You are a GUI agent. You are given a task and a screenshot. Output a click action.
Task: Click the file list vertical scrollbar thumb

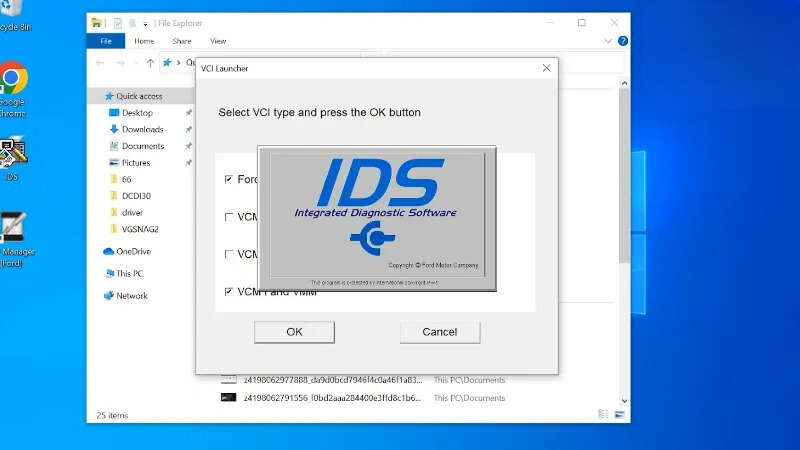[624, 176]
